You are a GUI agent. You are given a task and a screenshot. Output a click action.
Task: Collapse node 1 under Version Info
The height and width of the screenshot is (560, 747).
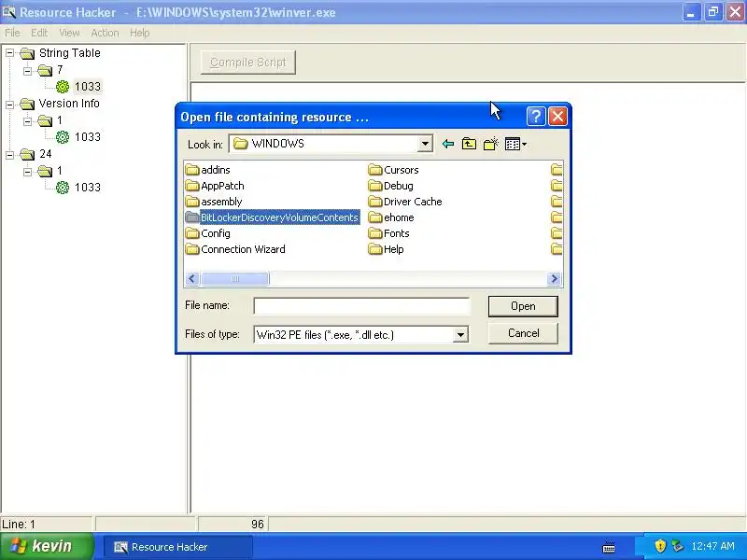click(28, 120)
